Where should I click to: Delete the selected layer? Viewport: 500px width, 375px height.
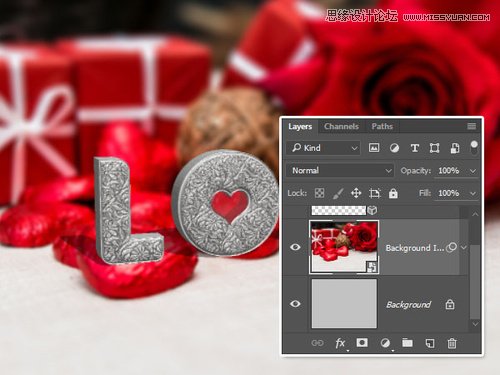click(x=452, y=343)
